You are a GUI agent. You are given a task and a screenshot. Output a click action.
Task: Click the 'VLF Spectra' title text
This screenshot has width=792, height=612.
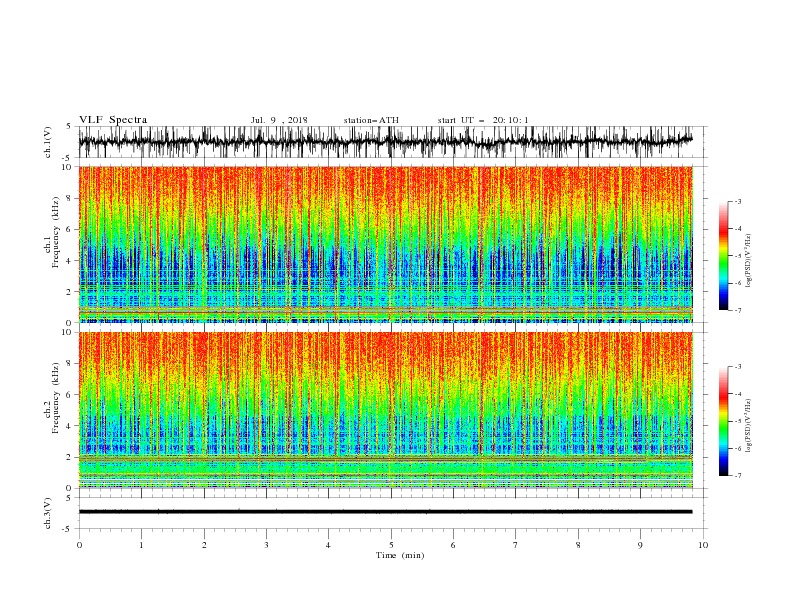pyautogui.click(x=113, y=120)
